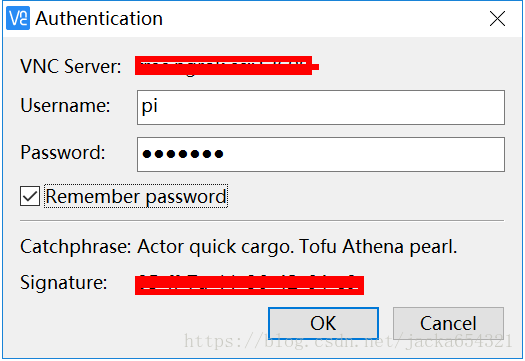Select the redacted VNC server address
525x361 pixels.
point(227,66)
